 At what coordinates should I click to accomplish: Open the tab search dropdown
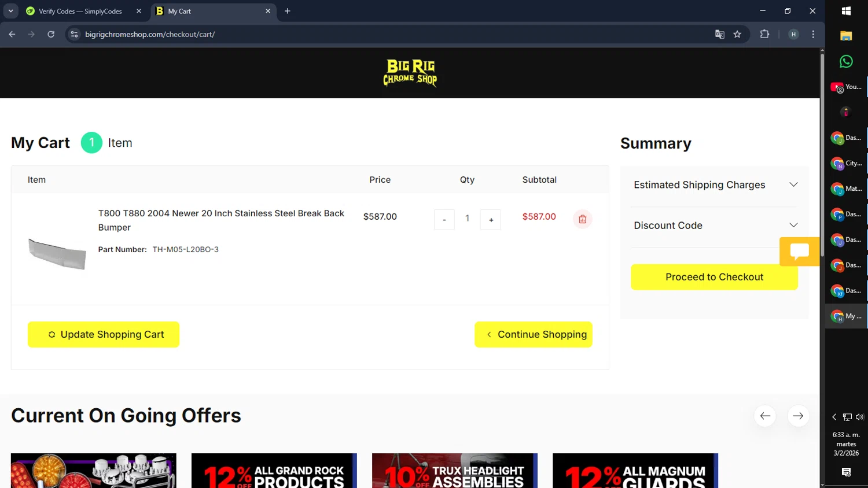coord(10,11)
